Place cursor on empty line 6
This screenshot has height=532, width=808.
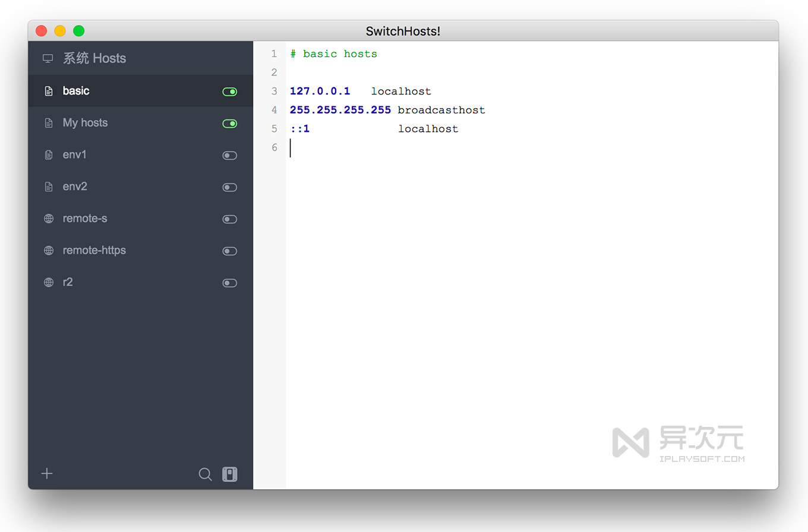click(x=532, y=147)
